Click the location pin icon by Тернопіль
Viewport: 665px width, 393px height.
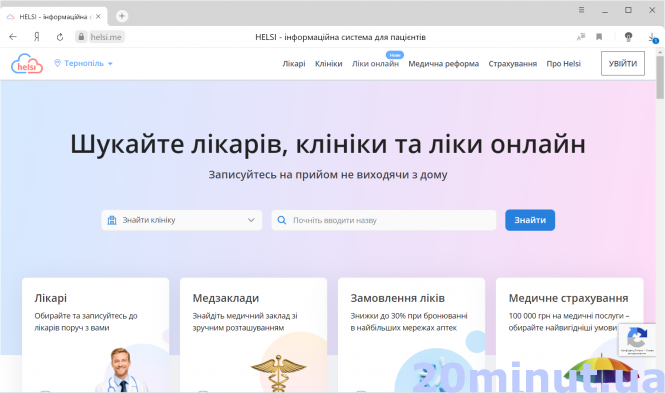(x=57, y=63)
